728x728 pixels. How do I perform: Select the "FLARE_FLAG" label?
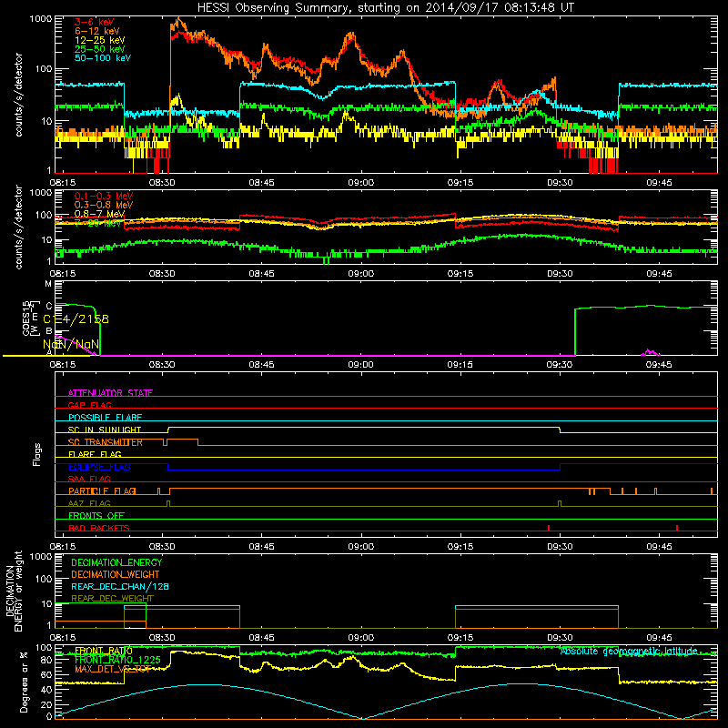click(x=95, y=454)
